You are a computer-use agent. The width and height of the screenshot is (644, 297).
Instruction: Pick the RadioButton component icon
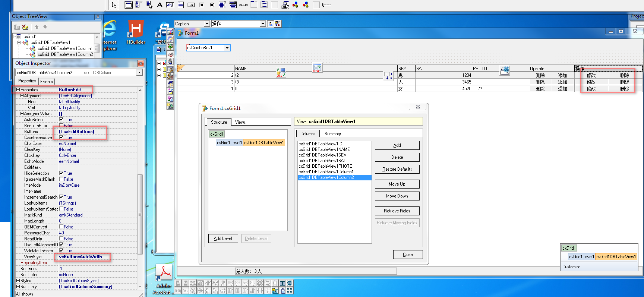point(212,5)
